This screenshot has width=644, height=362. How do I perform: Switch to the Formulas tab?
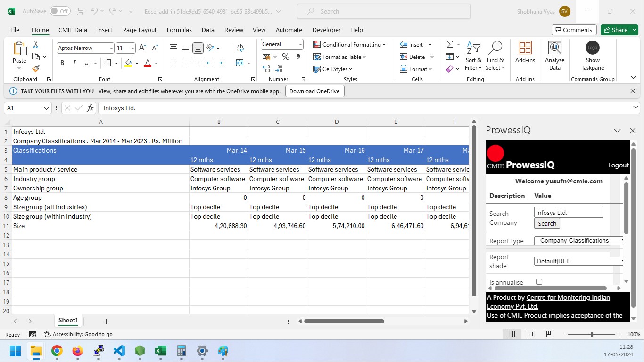point(179,30)
